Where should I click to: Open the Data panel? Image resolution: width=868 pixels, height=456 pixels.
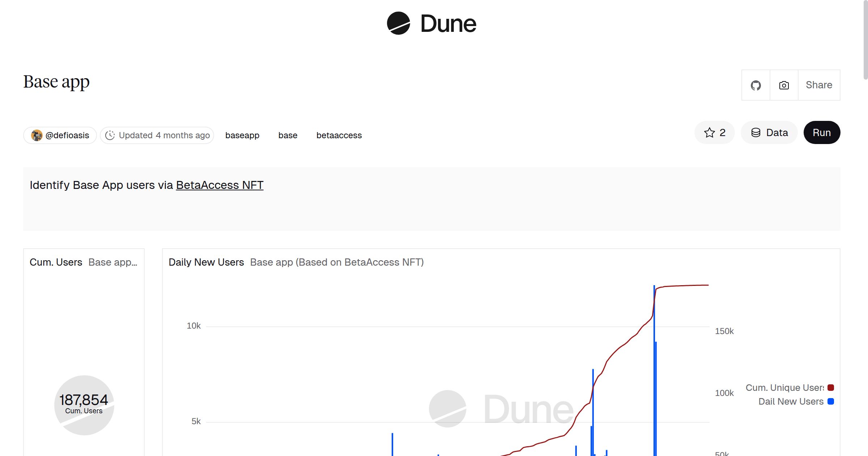click(769, 132)
